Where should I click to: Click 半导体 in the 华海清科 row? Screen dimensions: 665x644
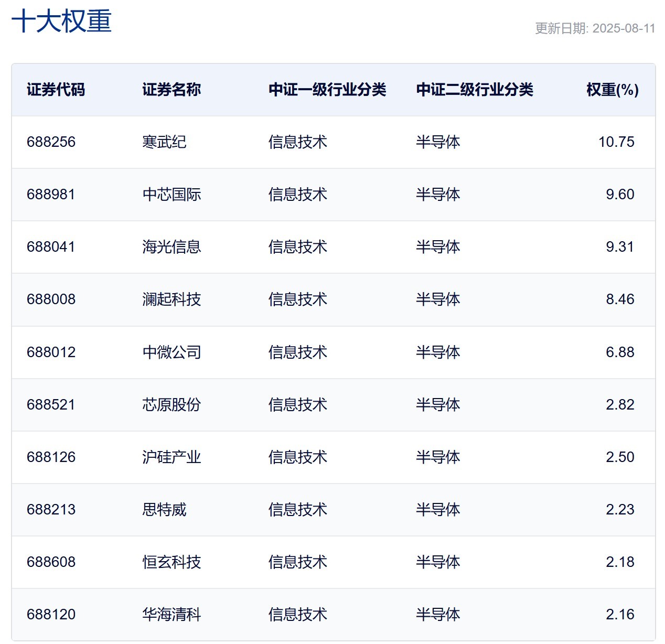pos(438,614)
